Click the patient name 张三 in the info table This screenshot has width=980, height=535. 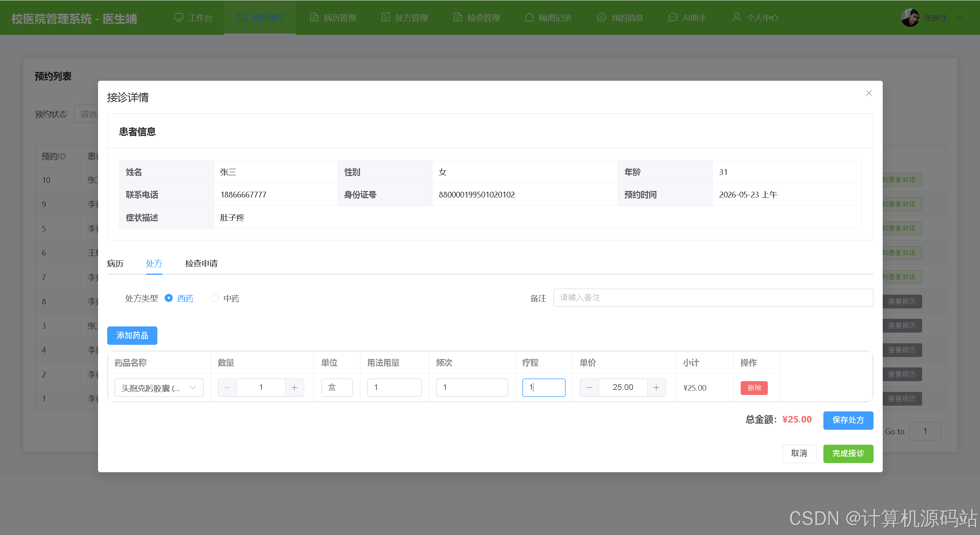pos(228,172)
